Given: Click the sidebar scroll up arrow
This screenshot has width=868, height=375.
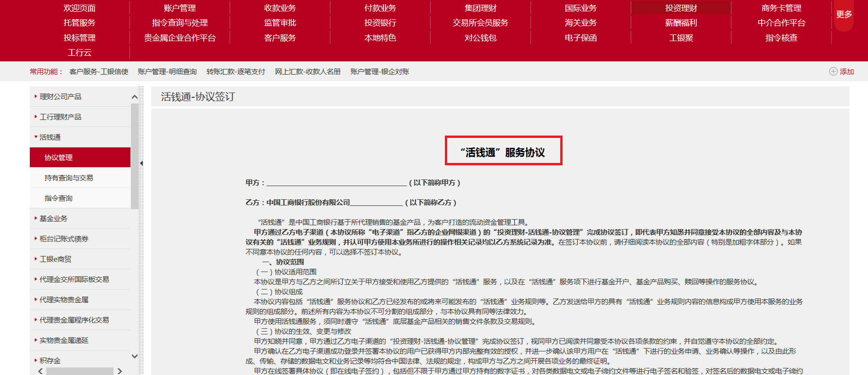Looking at the screenshot, I should coord(135,97).
